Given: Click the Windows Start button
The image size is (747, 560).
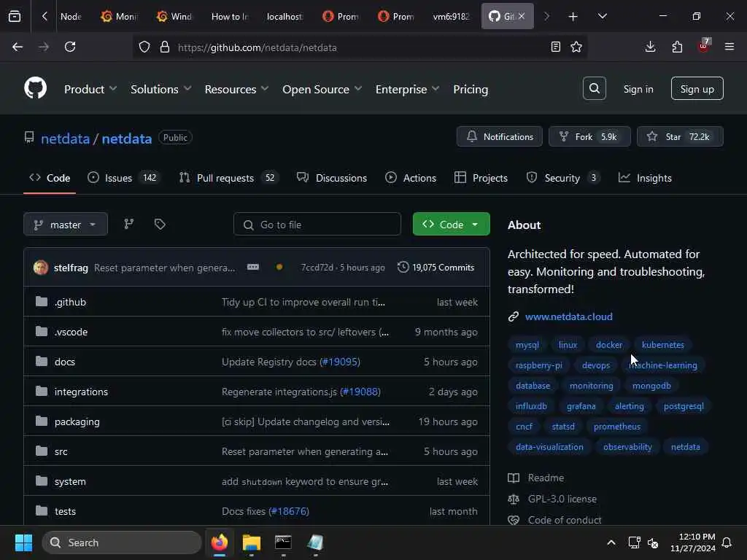Looking at the screenshot, I should 23,542.
